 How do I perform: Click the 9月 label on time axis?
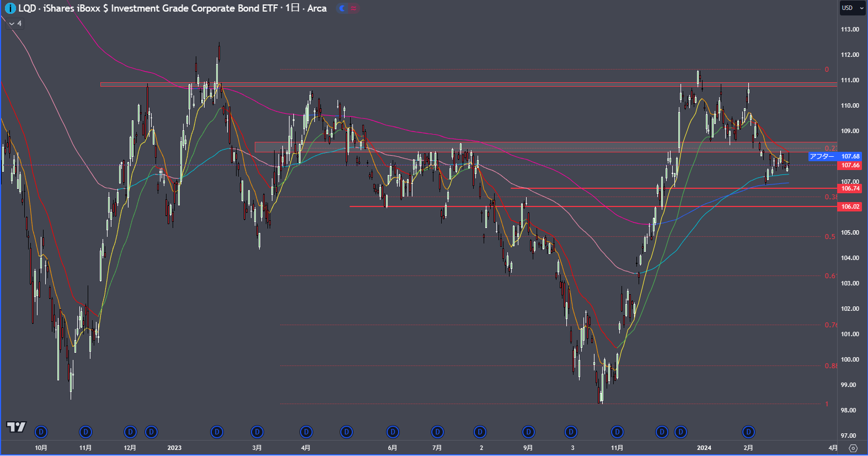528,448
